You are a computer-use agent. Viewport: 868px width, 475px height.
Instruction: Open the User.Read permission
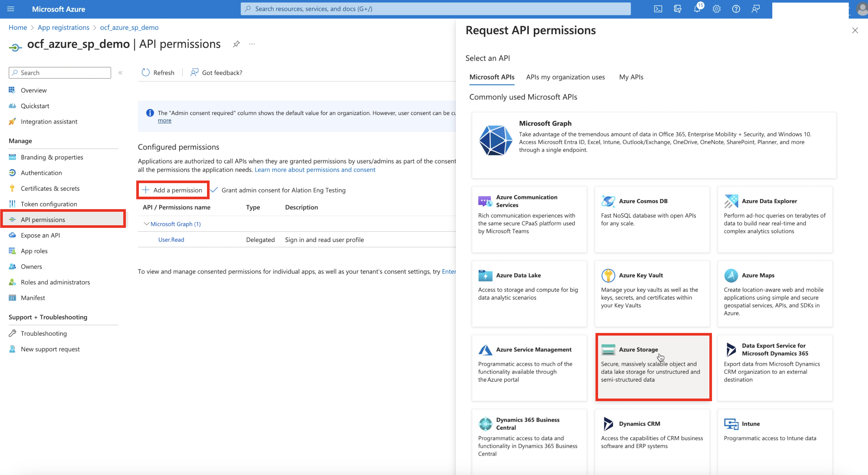[x=171, y=240]
